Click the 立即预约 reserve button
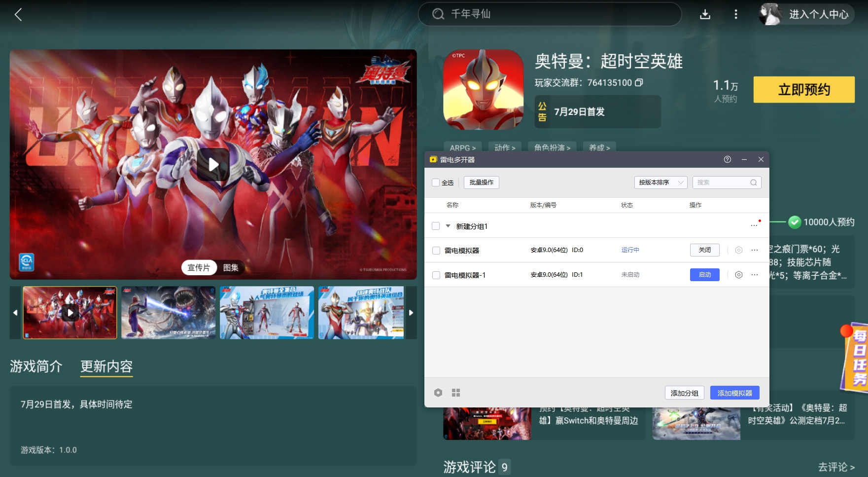868x477 pixels. tap(804, 89)
